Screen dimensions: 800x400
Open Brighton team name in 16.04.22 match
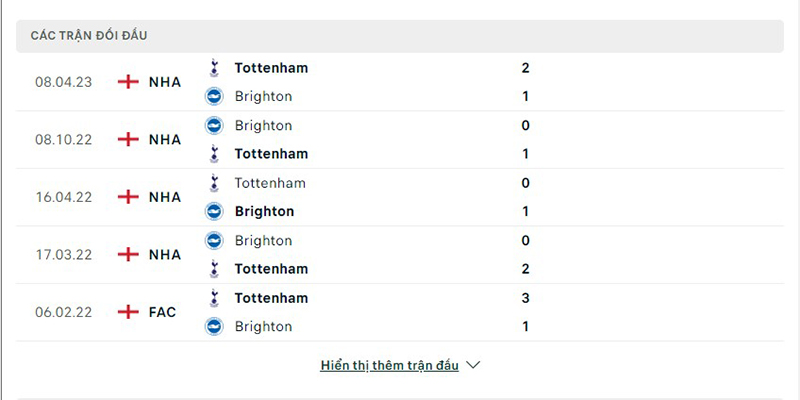[264, 212]
